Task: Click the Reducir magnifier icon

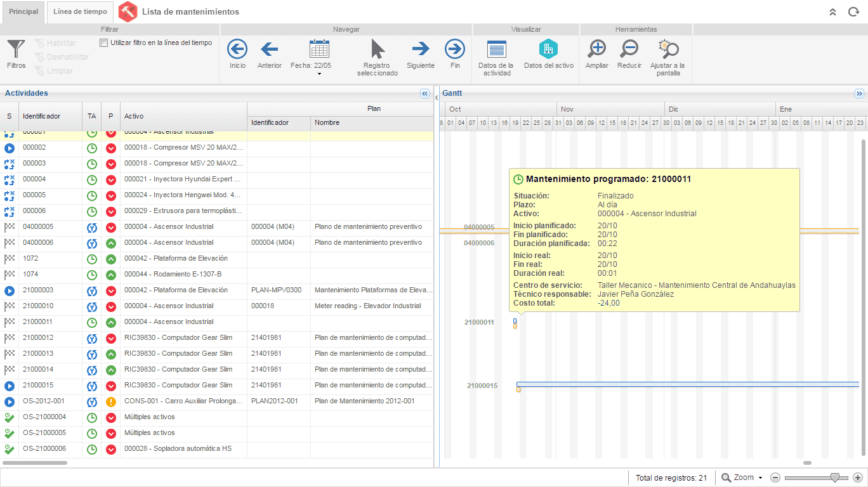Action: [x=629, y=49]
